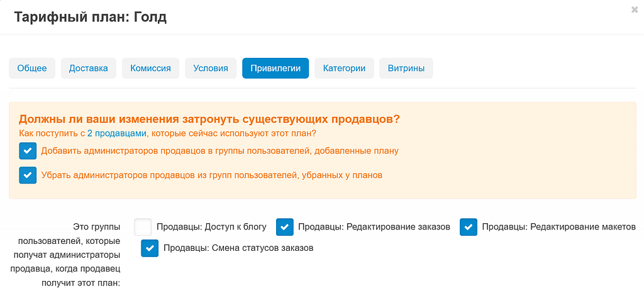The width and height of the screenshot is (644, 303).
Task: Follow the '2 продавцами' link
Action: (121, 133)
